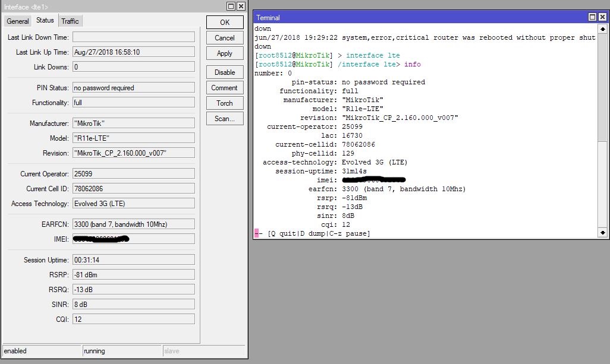Viewport: 610px width, 364px height.
Task: Maximize the Terminal window
Action: [592, 17]
